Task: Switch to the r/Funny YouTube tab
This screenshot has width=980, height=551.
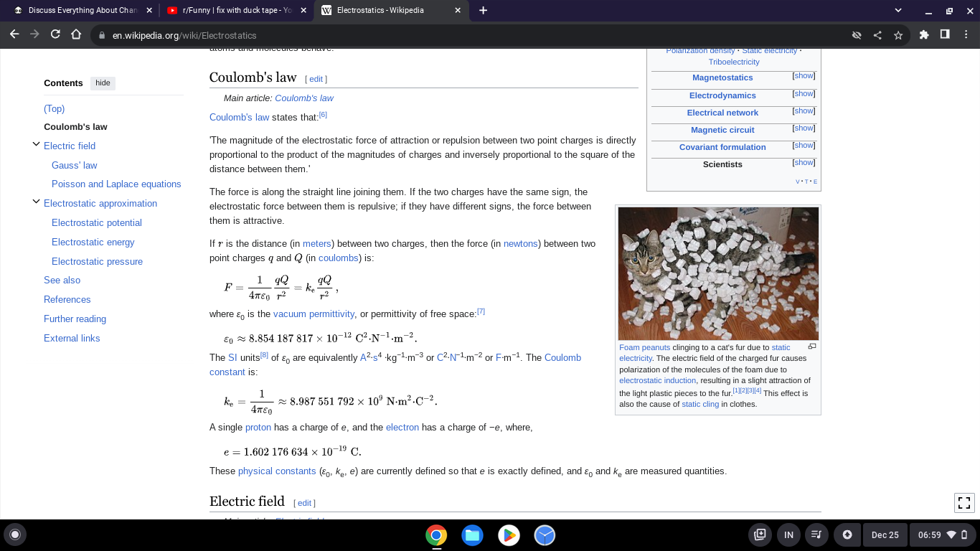Action: point(236,10)
